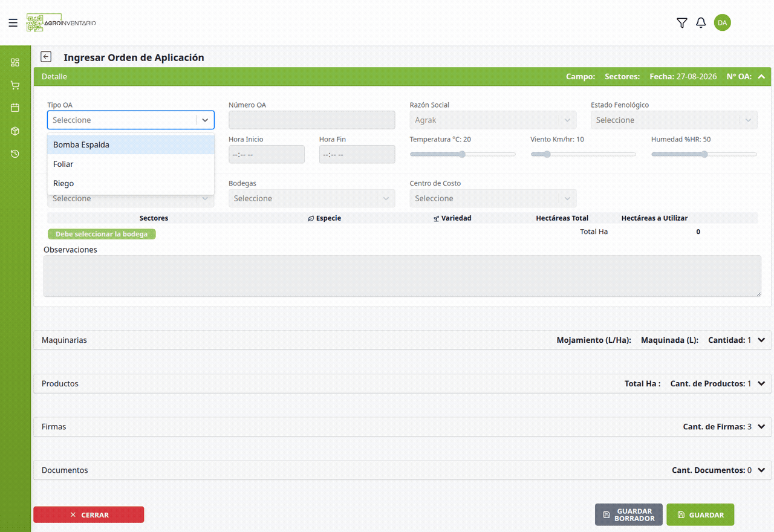This screenshot has height=532, width=774.
Task: Expand the Maquinarias section
Action: [x=402, y=340]
